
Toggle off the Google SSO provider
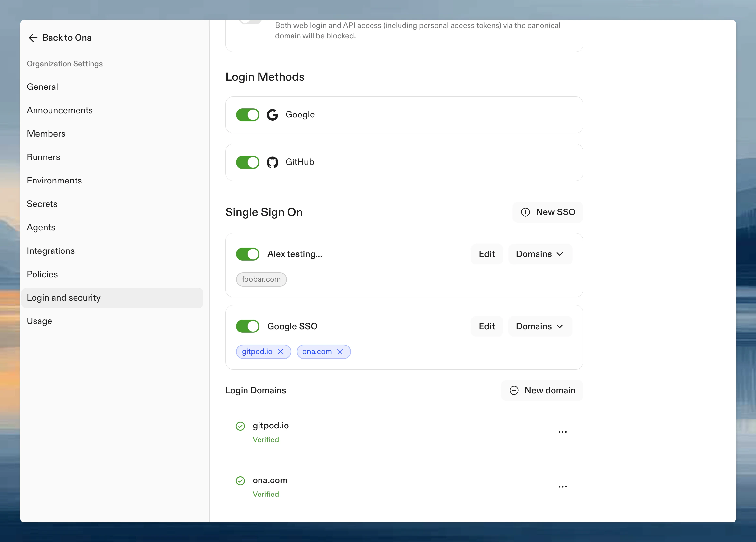[x=247, y=326]
